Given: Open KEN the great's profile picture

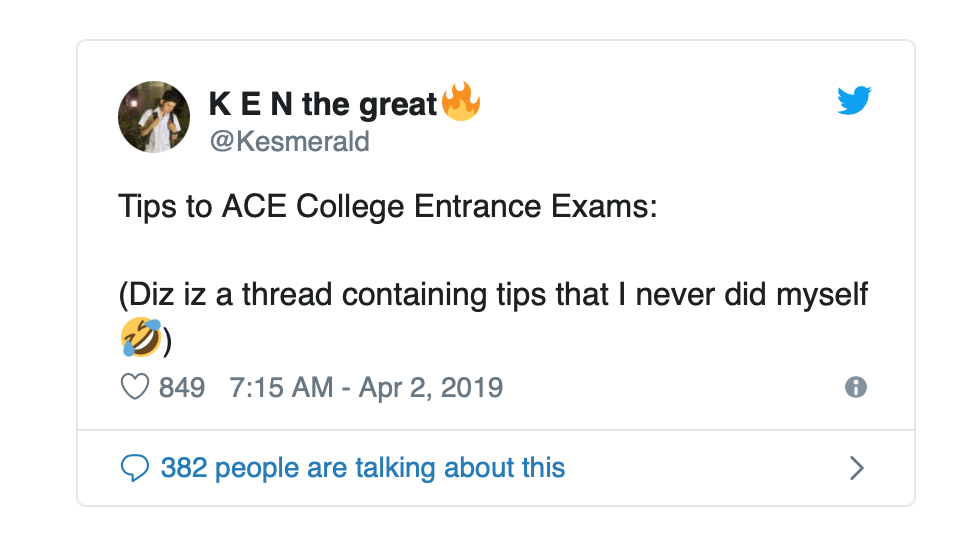Looking at the screenshot, I should pyautogui.click(x=154, y=117).
